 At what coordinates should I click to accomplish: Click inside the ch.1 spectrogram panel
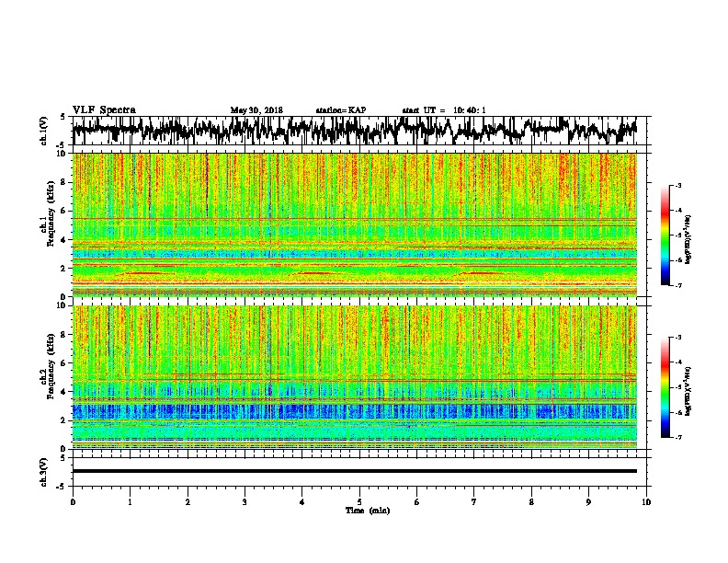pyautogui.click(x=355, y=224)
